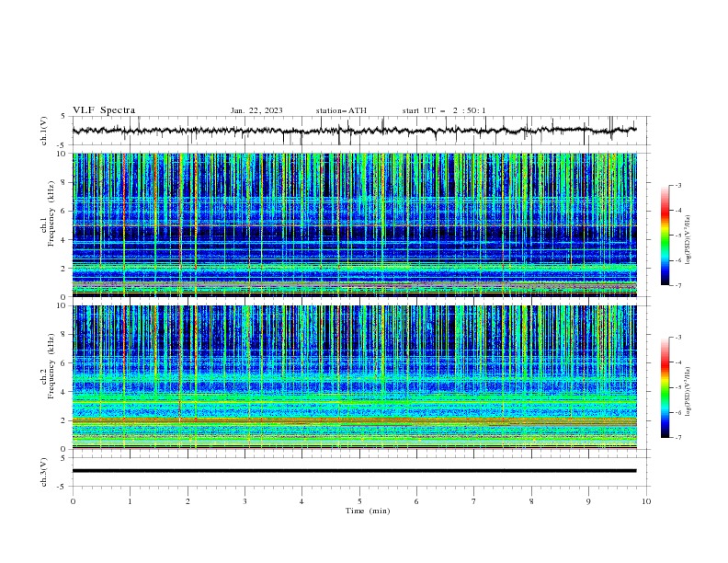728x563 pixels.
Task: Click time-axis tick label "5" under the plots
Action: (359, 501)
